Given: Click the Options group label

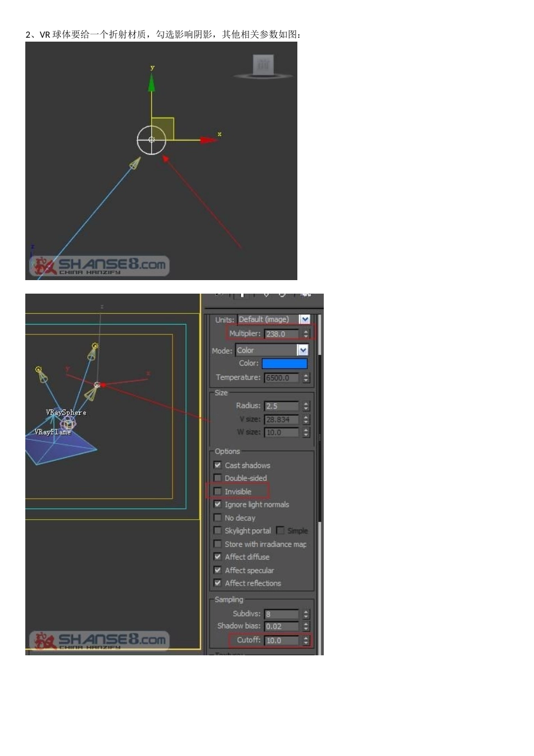Looking at the screenshot, I should pyautogui.click(x=227, y=451).
